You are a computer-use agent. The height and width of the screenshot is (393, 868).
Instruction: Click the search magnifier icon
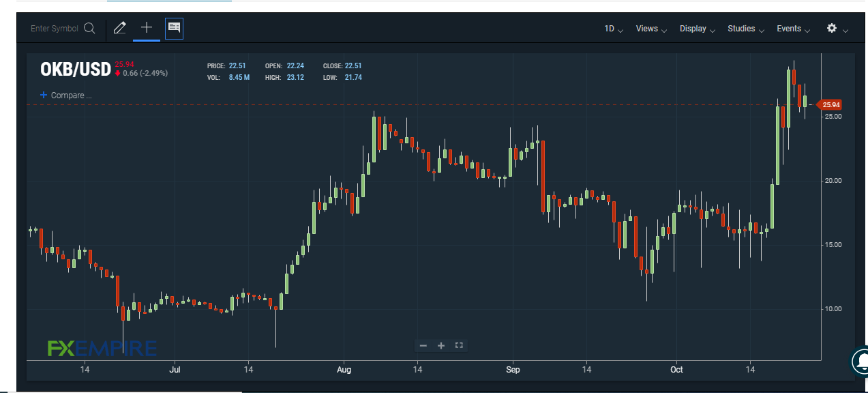tap(89, 28)
